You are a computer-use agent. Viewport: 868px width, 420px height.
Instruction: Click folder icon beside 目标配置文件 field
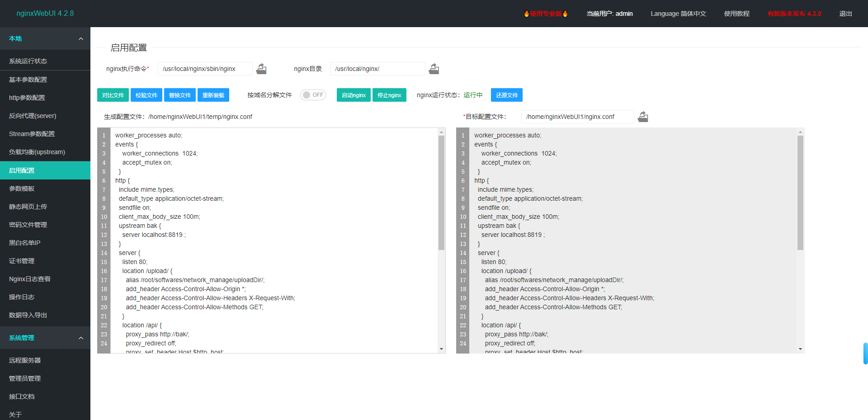(x=643, y=117)
